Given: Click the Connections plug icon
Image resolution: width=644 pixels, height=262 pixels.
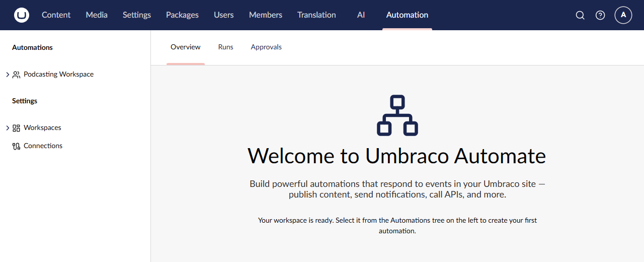Looking at the screenshot, I should click(16, 146).
